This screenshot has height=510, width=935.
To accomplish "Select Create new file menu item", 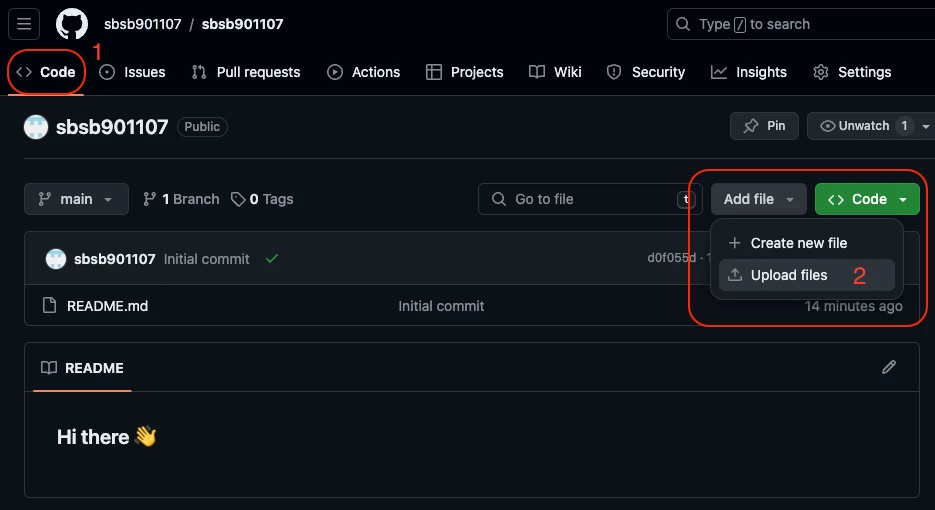I will pos(807,243).
